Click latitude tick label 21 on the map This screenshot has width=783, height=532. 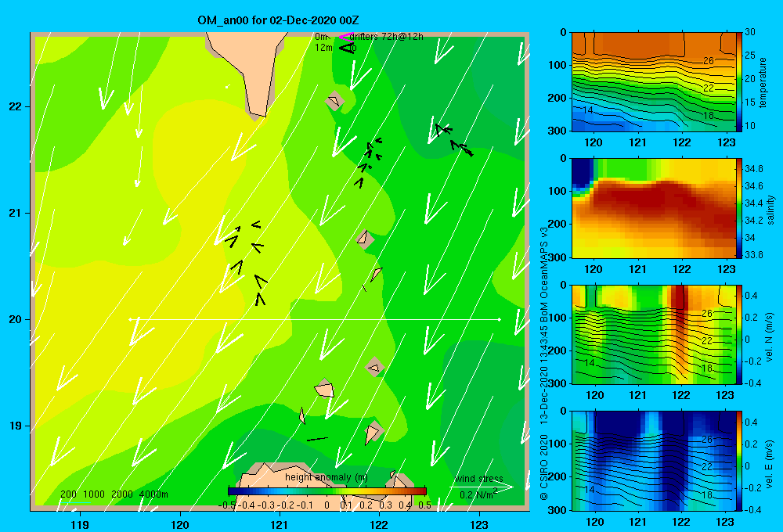tap(16, 213)
